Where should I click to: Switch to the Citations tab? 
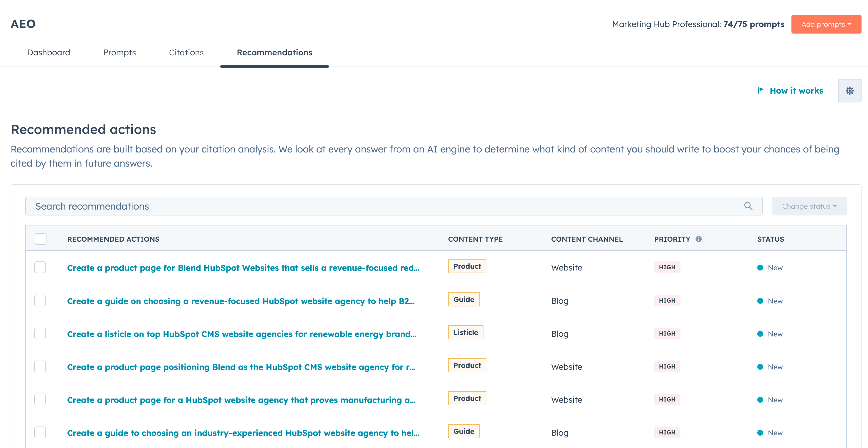point(186,53)
